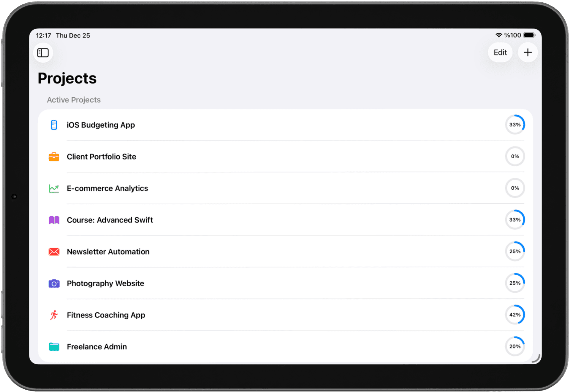Select the iOS Budgeting App phone icon

54,125
